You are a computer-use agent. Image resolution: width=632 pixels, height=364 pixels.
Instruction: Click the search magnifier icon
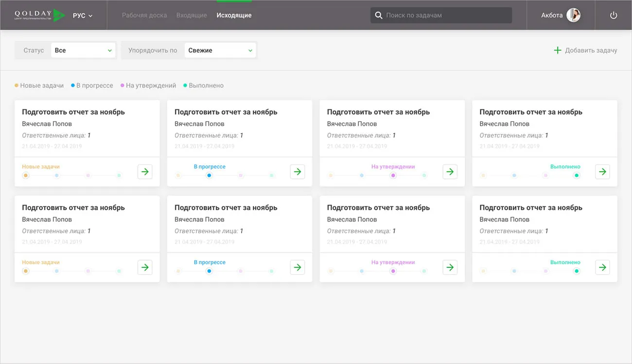coord(379,16)
